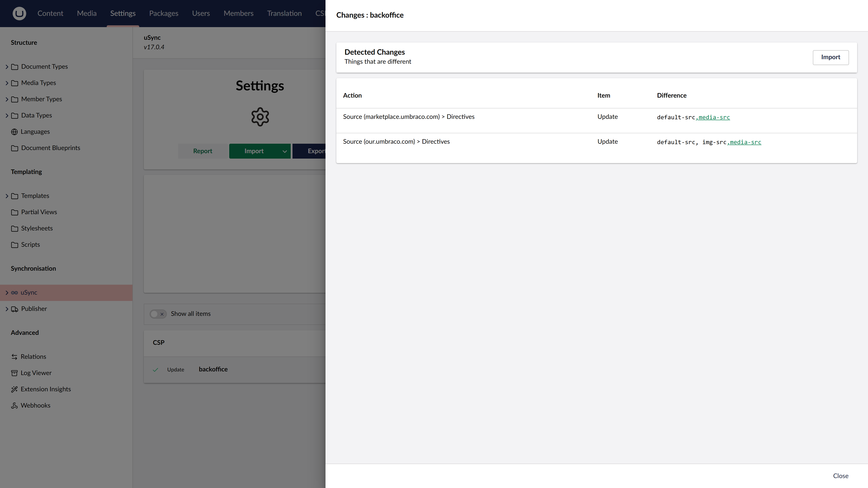Expand the uSync tree item chevron
The width and height of the screenshot is (868, 488).
(7, 293)
